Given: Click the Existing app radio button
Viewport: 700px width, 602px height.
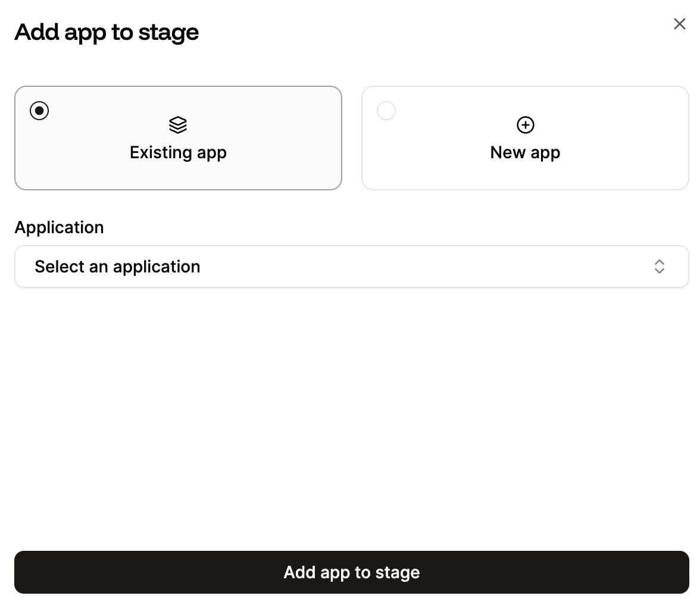Looking at the screenshot, I should (39, 110).
